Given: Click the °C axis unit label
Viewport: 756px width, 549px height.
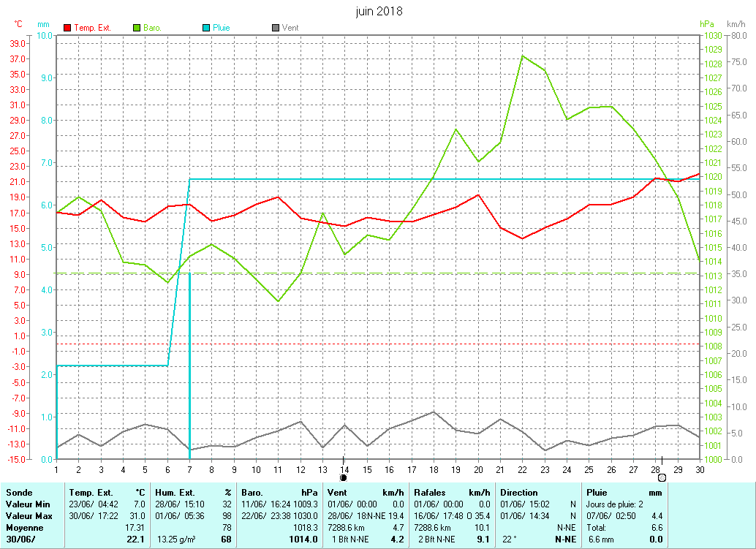Looking at the screenshot, I should coord(18,24).
